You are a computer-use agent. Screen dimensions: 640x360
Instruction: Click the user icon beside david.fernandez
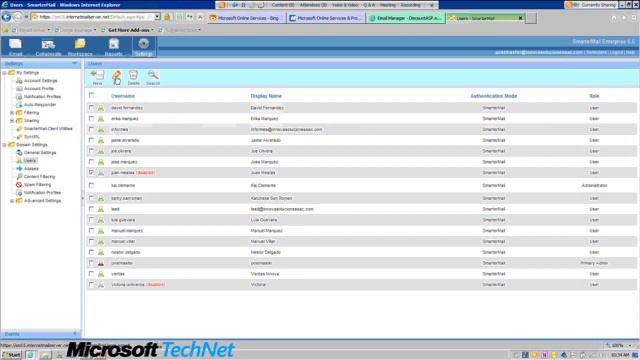click(101, 108)
